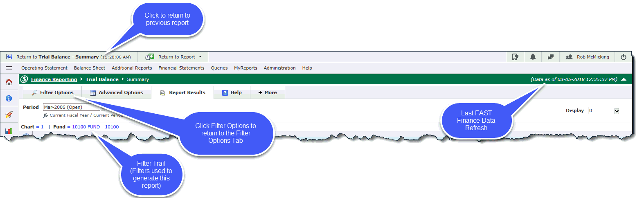Click the device screen icon in top bar
This screenshot has height=198, width=644.
pyautogui.click(x=515, y=57)
